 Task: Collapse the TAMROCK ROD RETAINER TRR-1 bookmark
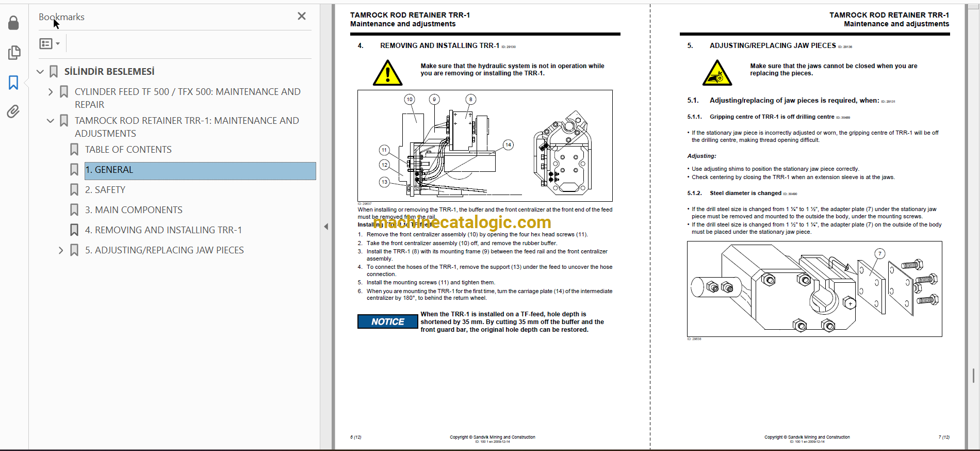pos(51,121)
